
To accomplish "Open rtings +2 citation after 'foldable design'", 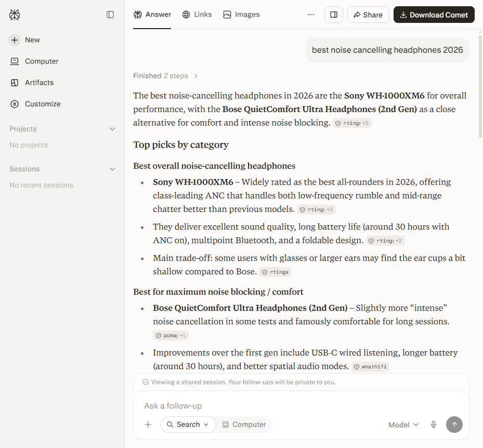I will (385, 240).
